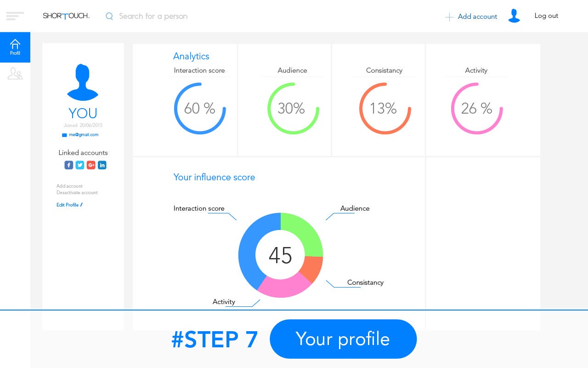Click Log out
This screenshot has width=588, height=368.
click(x=546, y=16)
